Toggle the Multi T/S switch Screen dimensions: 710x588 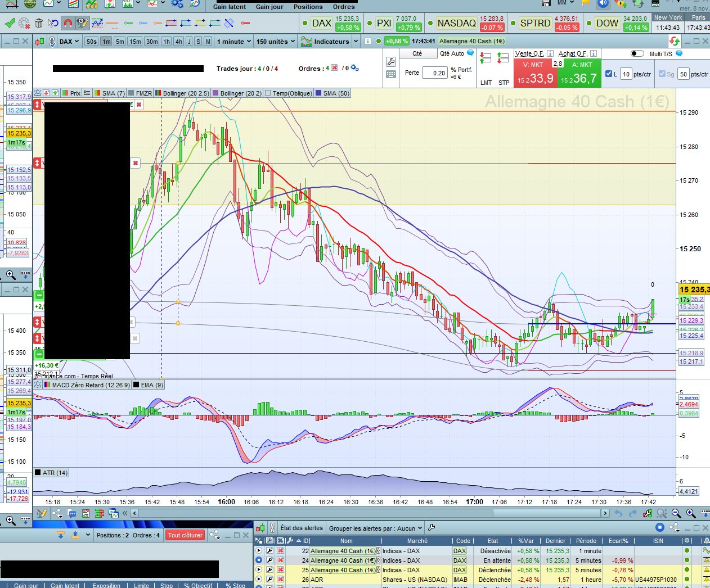tap(637, 54)
